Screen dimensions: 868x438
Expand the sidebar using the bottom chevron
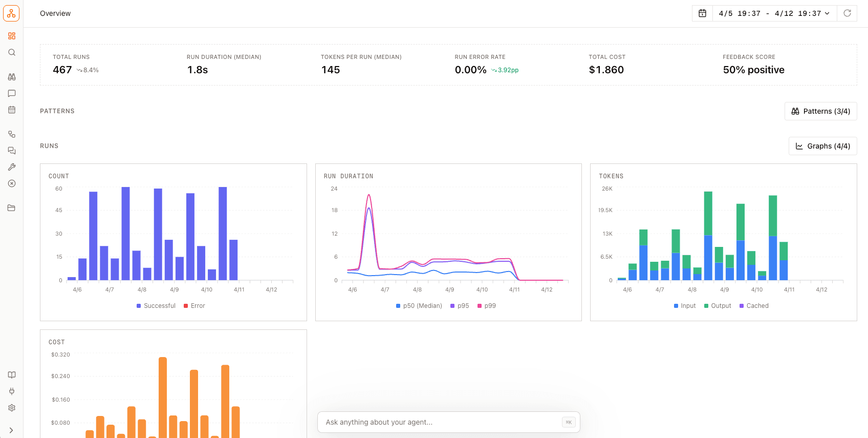pos(11,430)
